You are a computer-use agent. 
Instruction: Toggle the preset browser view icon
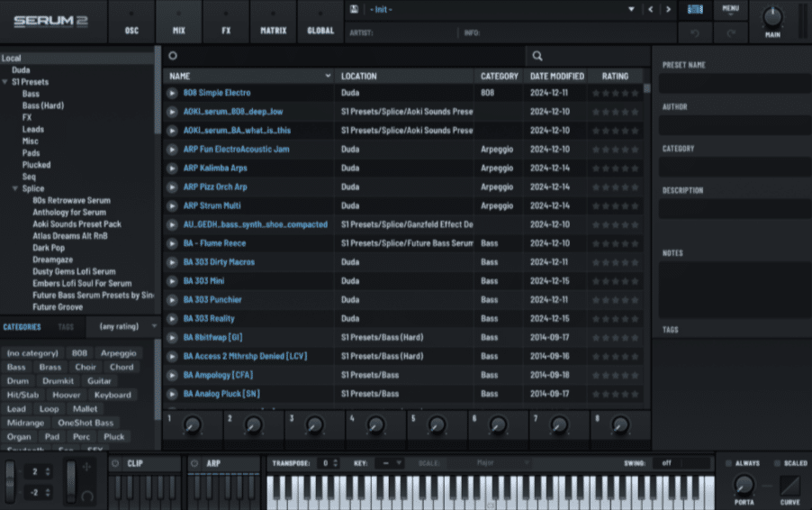695,9
